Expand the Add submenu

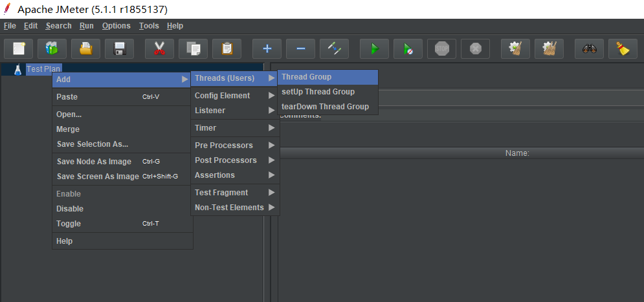coord(122,80)
